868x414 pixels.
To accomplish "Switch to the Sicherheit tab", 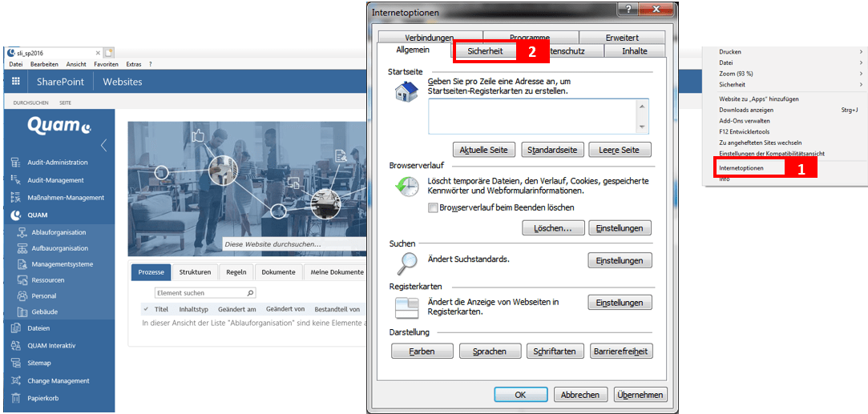I will point(484,51).
